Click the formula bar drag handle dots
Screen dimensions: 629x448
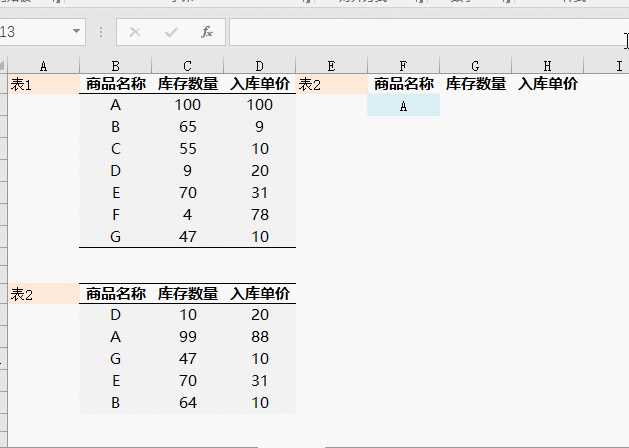pyautogui.click(x=100, y=32)
